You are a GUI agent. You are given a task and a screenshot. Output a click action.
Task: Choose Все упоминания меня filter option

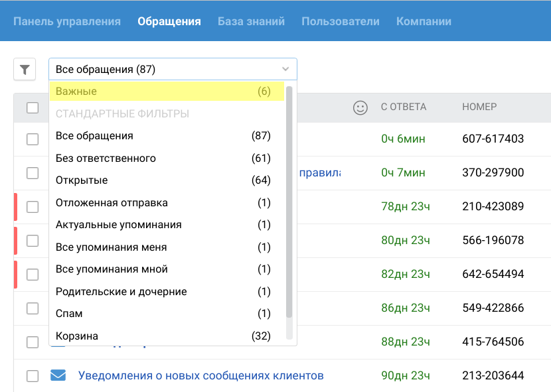(167, 247)
